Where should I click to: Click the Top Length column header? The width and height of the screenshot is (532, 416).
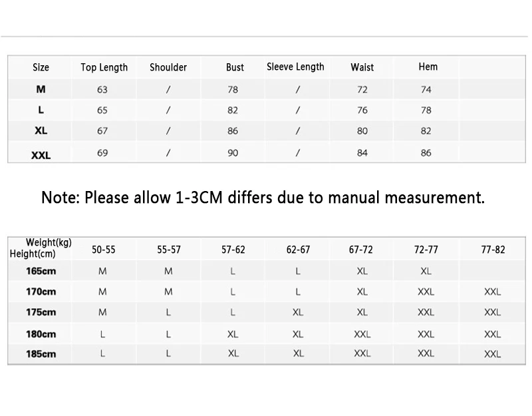tap(104, 67)
